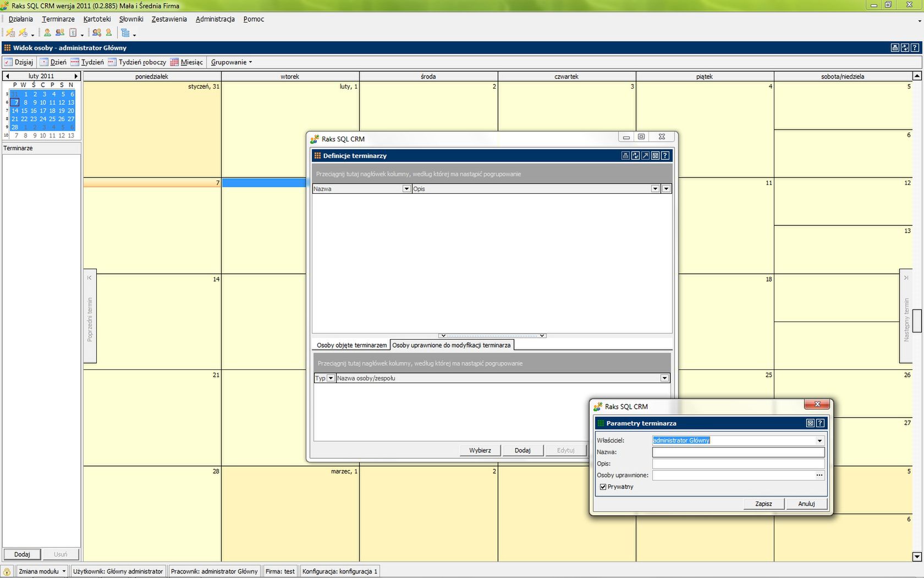The height and width of the screenshot is (578, 924).
Task: Click the Wybierz button
Action: tap(480, 450)
